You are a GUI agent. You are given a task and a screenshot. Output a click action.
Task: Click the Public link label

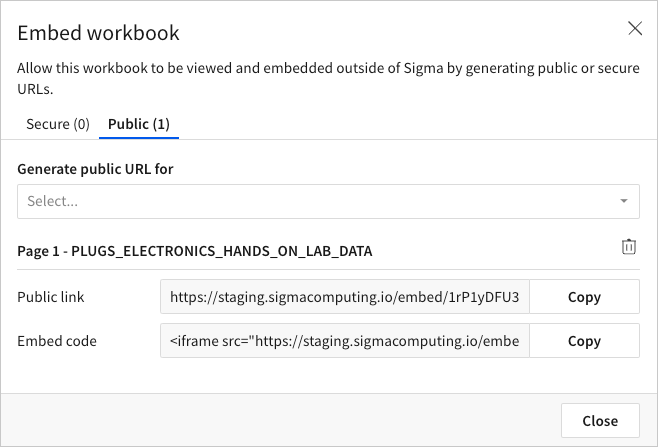click(51, 297)
